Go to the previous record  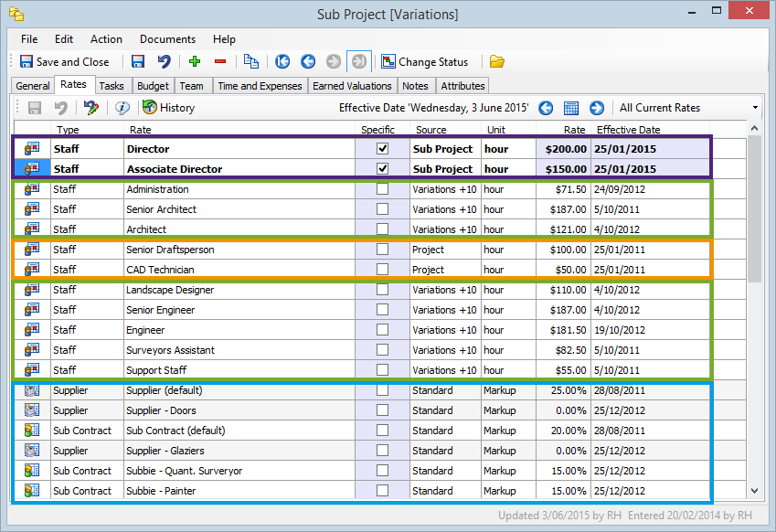pyautogui.click(x=308, y=61)
